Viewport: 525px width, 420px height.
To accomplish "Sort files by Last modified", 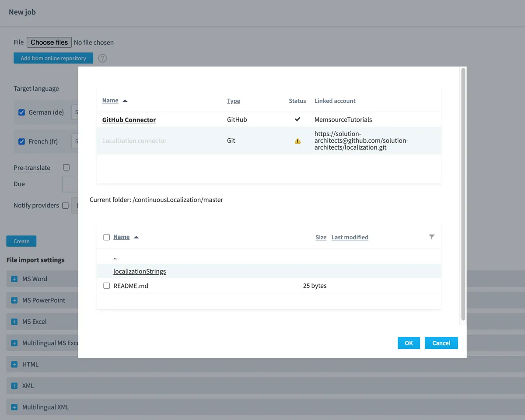I will 350,237.
